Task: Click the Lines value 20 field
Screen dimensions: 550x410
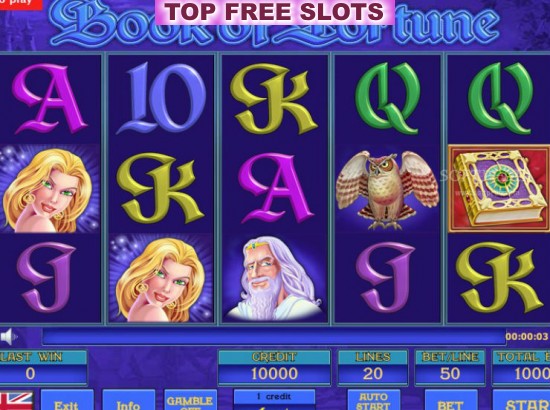Action: click(373, 374)
